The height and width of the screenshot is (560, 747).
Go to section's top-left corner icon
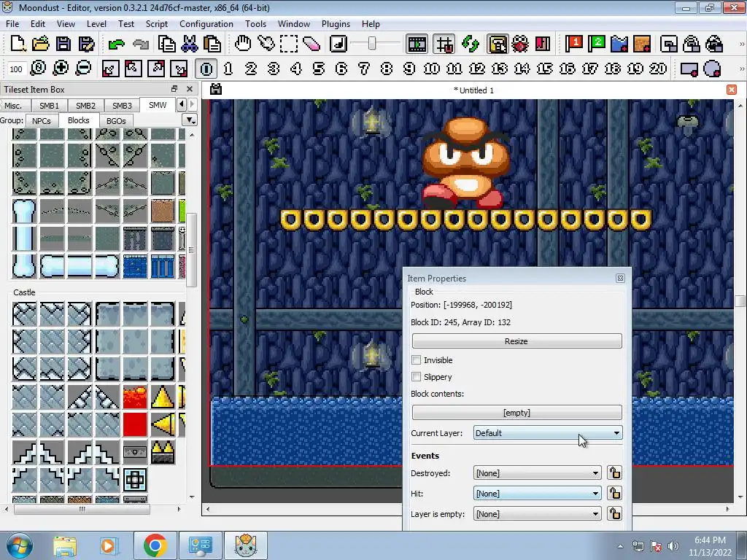133,69
